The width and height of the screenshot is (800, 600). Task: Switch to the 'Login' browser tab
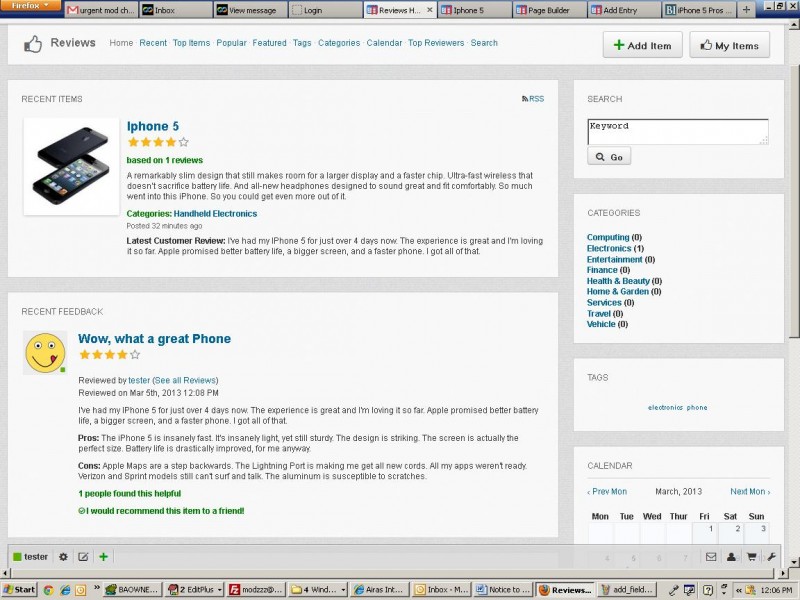[x=324, y=10]
